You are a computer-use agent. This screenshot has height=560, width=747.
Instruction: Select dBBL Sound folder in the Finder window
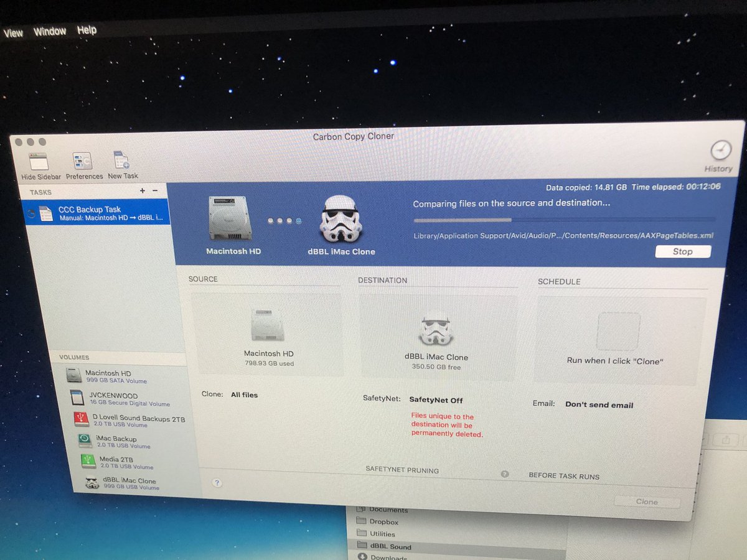pyautogui.click(x=390, y=546)
